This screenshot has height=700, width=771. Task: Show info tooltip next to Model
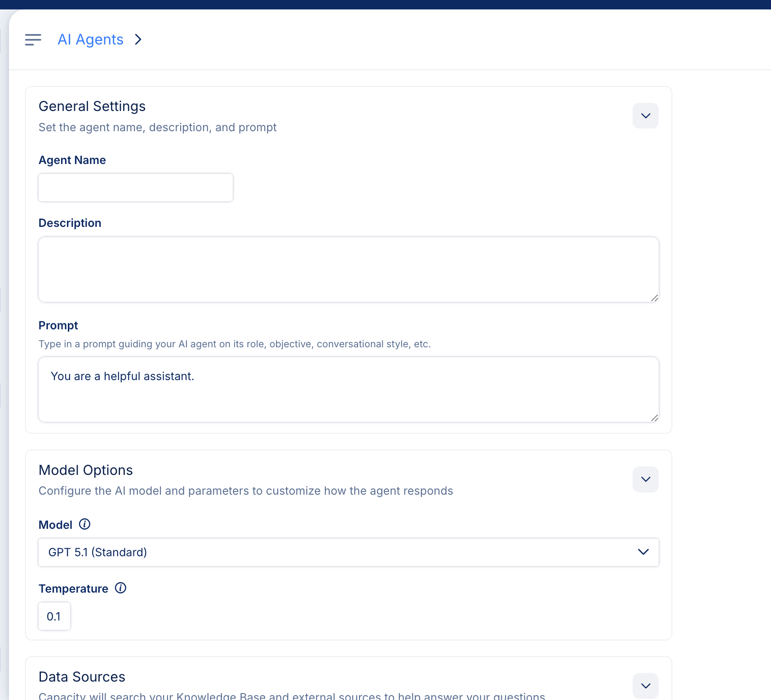(84, 524)
